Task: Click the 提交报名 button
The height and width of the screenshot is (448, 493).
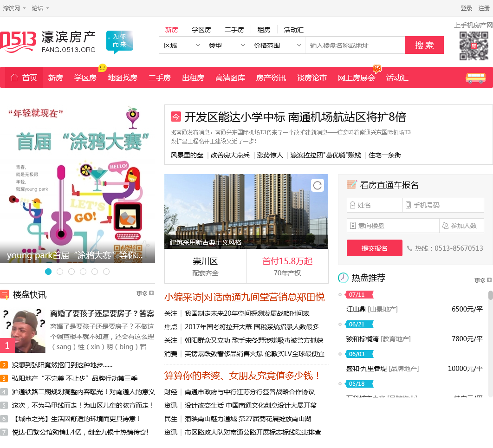Action: (375, 248)
